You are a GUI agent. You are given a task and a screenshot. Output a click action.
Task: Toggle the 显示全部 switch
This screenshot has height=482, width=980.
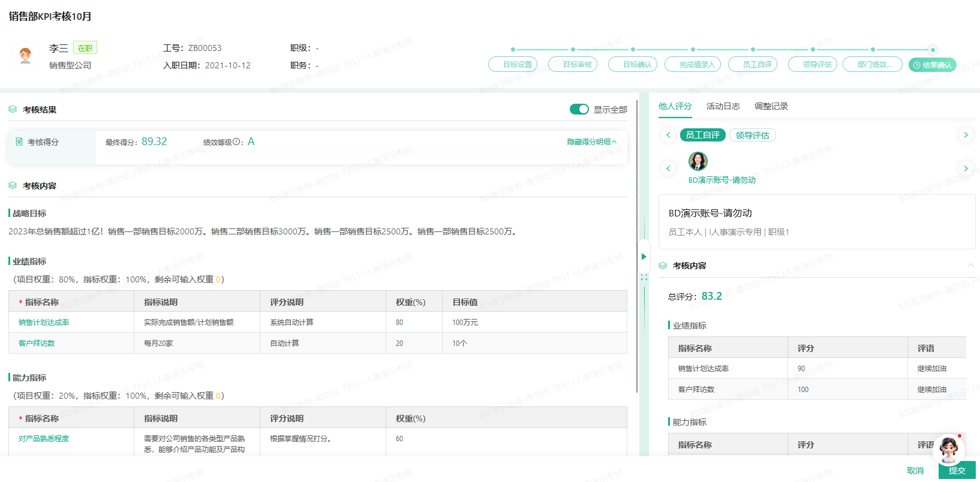pyautogui.click(x=579, y=109)
